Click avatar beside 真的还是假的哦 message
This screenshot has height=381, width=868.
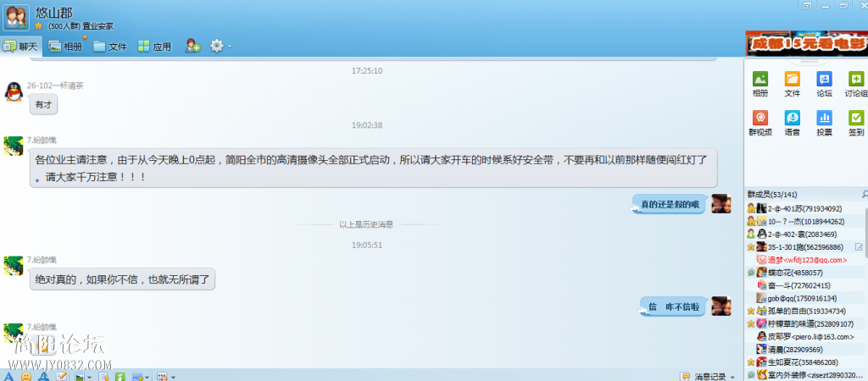[x=721, y=204]
